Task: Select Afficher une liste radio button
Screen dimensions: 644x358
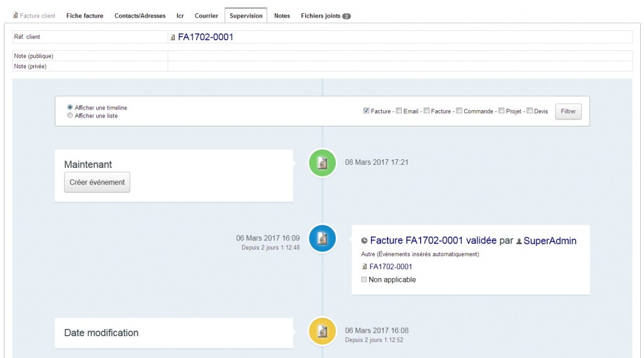Action: pos(70,116)
